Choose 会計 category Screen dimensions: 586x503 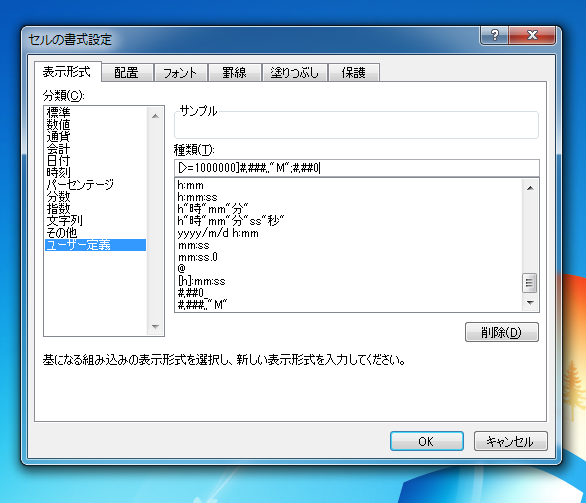point(95,148)
